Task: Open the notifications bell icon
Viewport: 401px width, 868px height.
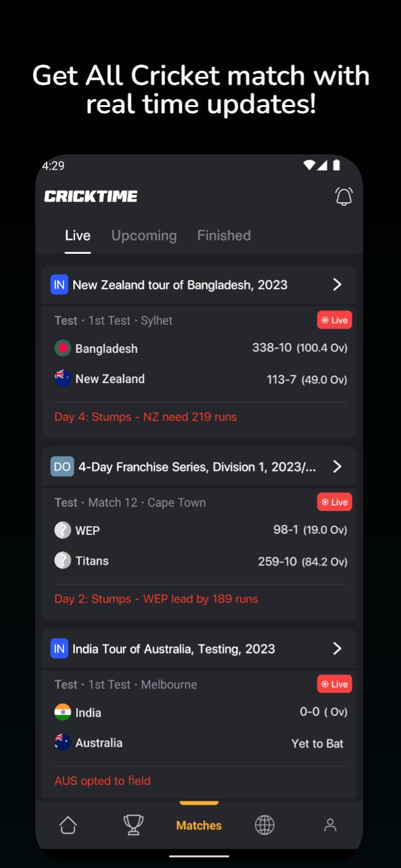Action: coord(344,197)
